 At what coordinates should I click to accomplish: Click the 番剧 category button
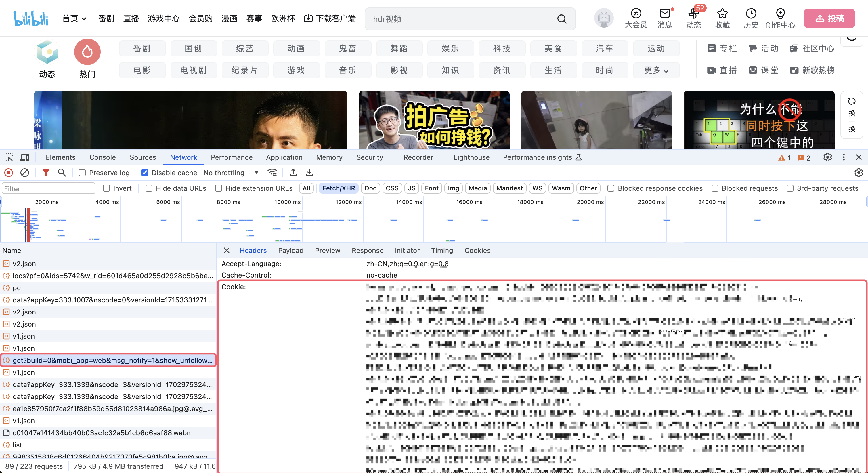coord(142,48)
